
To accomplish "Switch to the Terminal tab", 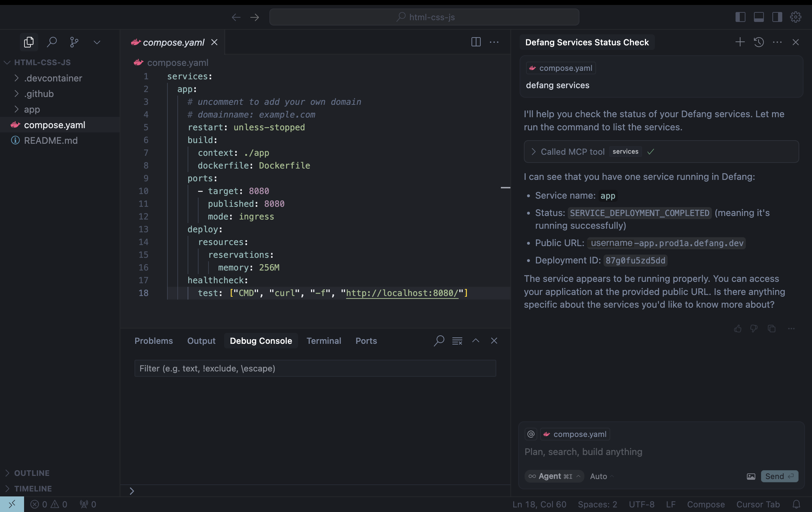I will (324, 341).
